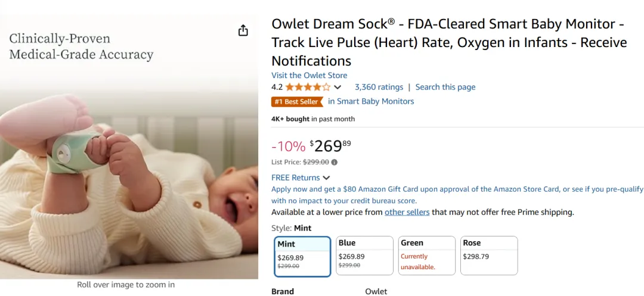Click the Amazon Store Card gift card offer

point(457,195)
